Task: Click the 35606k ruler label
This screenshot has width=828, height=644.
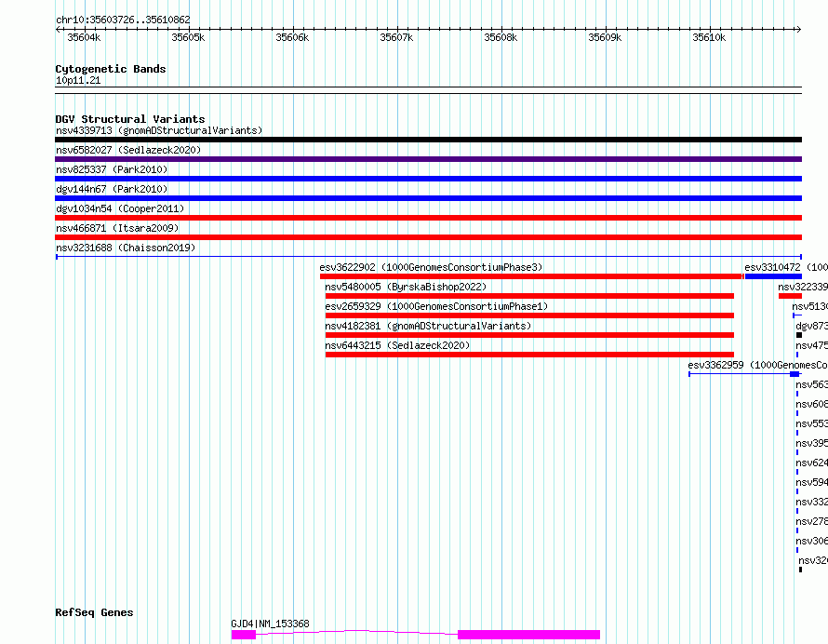Action: click(292, 37)
